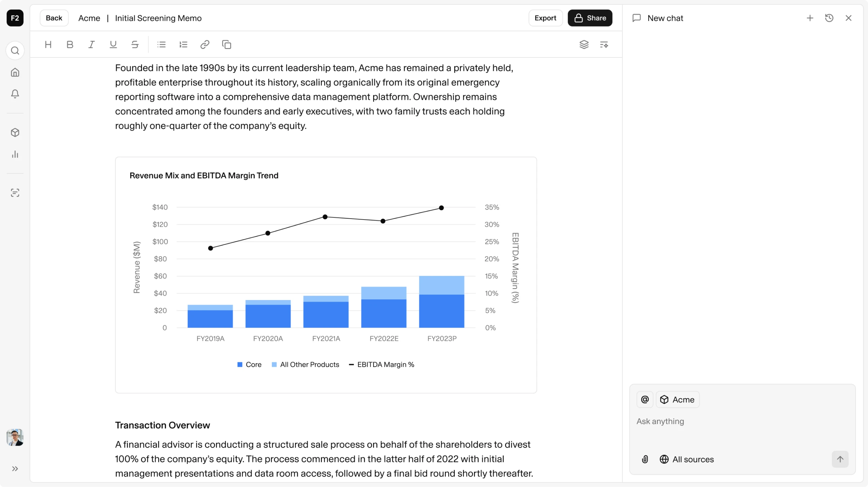This screenshot has height=487, width=868.
Task: Apply strikethrough formatting
Action: [135, 44]
